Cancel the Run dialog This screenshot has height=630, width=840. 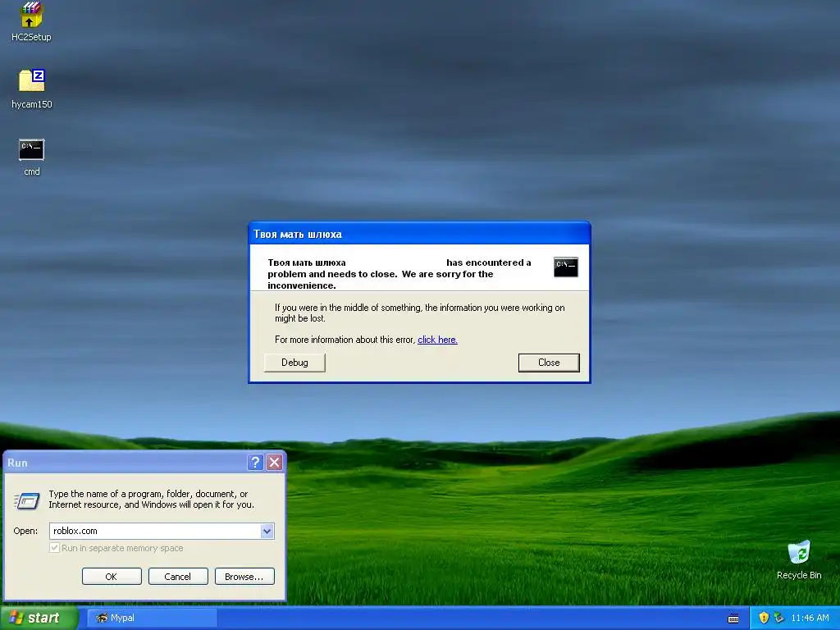click(178, 577)
